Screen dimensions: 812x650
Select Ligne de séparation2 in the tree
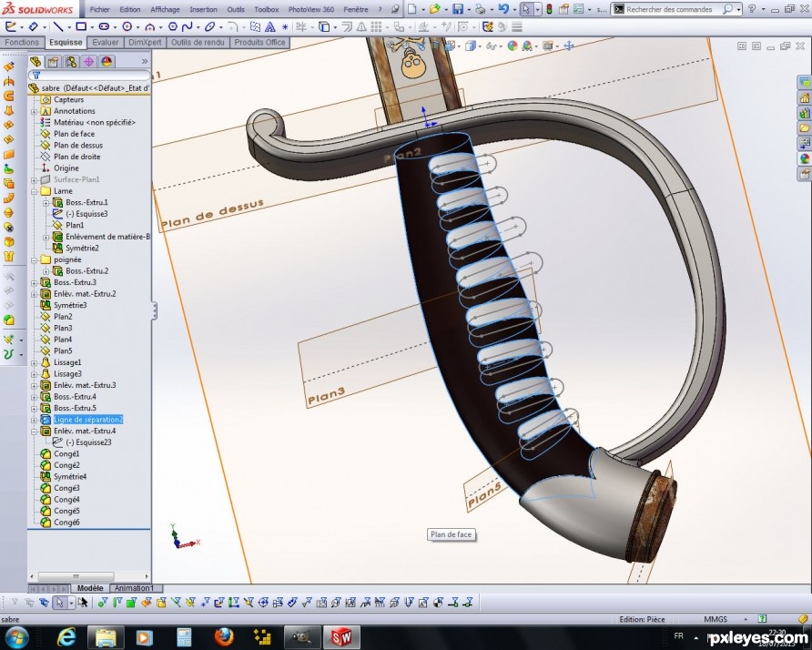tap(88, 420)
